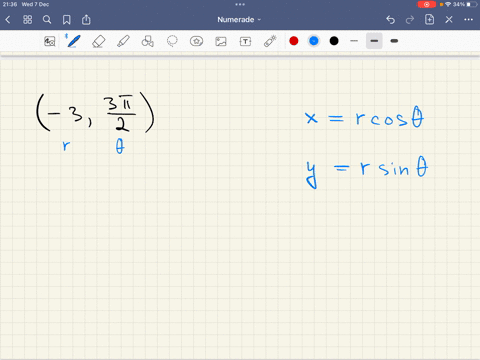The height and width of the screenshot is (360, 480).
Task: Select the Pen tool
Action: click(x=73, y=41)
